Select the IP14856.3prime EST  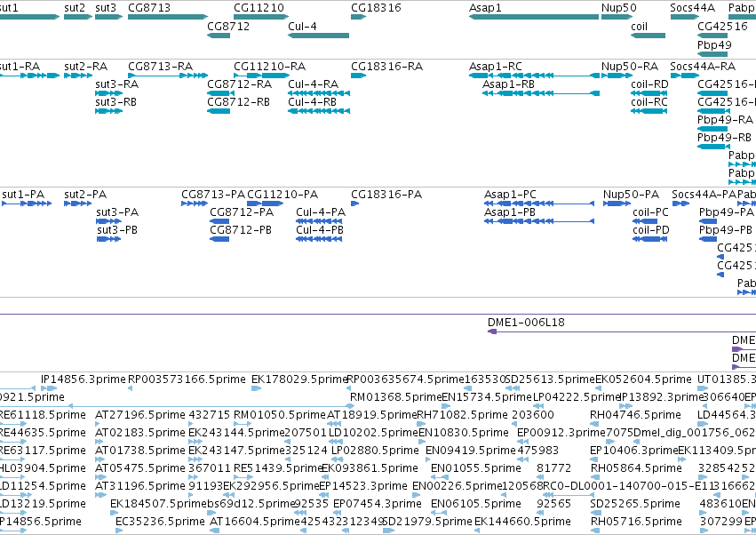(x=50, y=388)
